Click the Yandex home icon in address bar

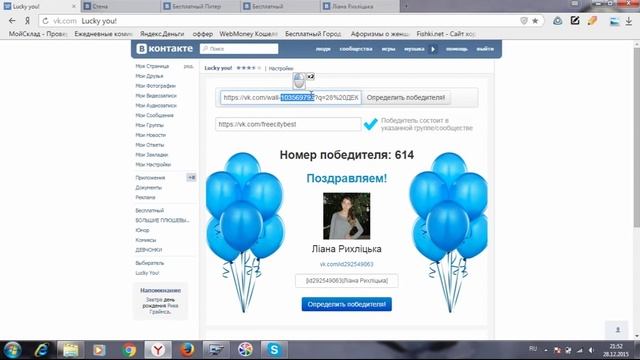click(x=27, y=21)
